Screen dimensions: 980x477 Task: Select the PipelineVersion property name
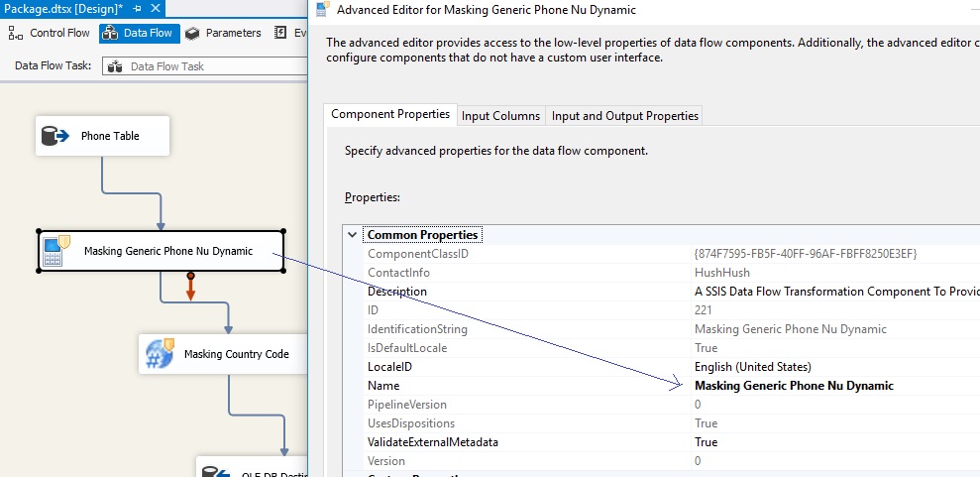(407, 405)
